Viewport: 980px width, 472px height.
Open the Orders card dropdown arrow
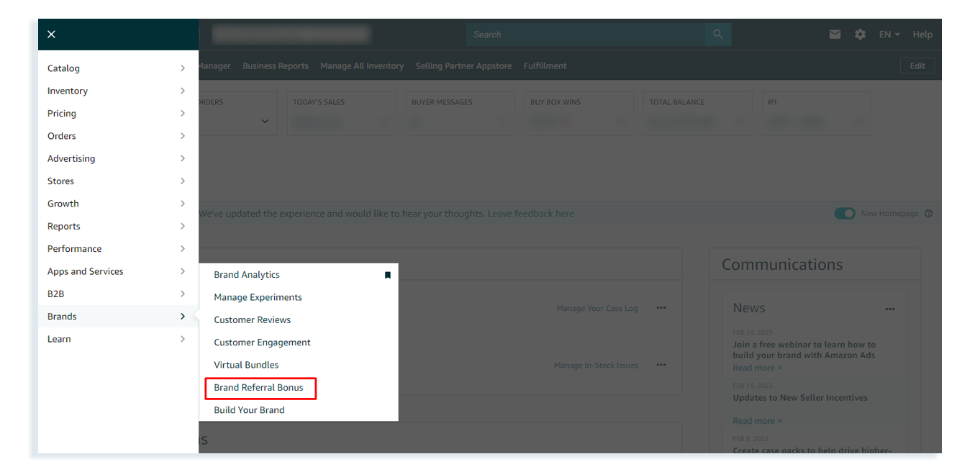265,122
